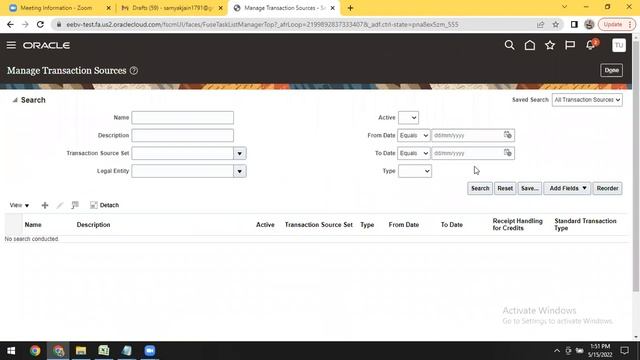Open Zoom from the taskbar
Screen dimensions: 640x360
pos(150,351)
